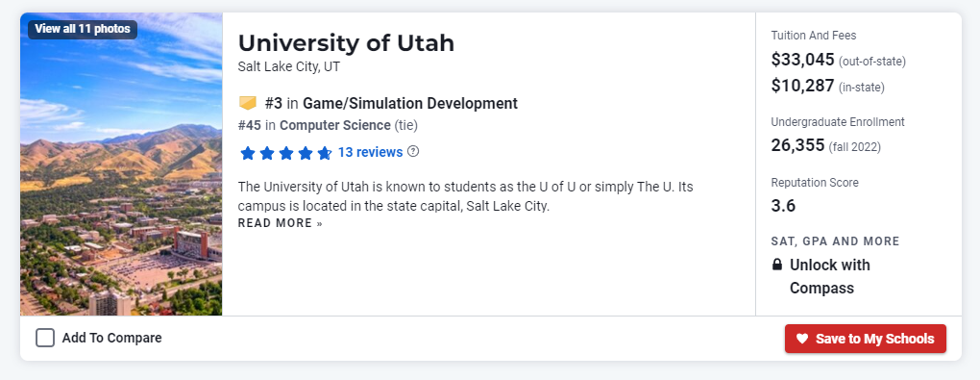Viewport: 980px width, 380px height.
Task: Open Game/Simulation Development ranking link
Action: coord(410,103)
